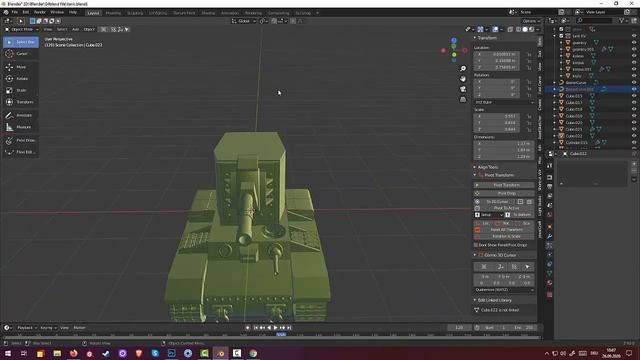Click the viewport pan hand icon

463,79
